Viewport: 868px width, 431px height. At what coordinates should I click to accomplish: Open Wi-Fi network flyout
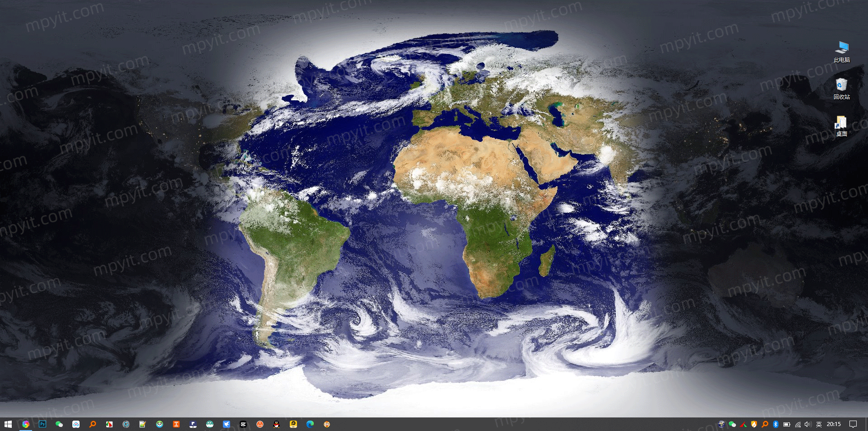pyautogui.click(x=798, y=424)
